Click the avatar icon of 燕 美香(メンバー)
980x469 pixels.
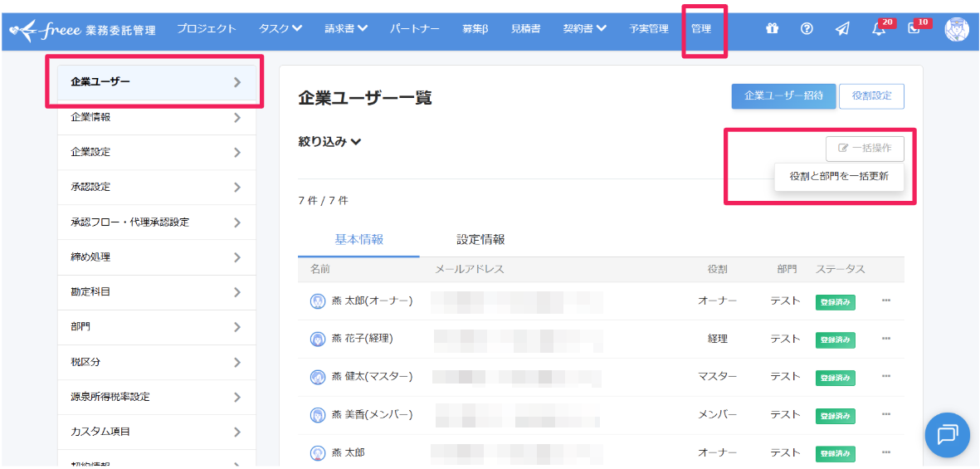click(x=318, y=414)
